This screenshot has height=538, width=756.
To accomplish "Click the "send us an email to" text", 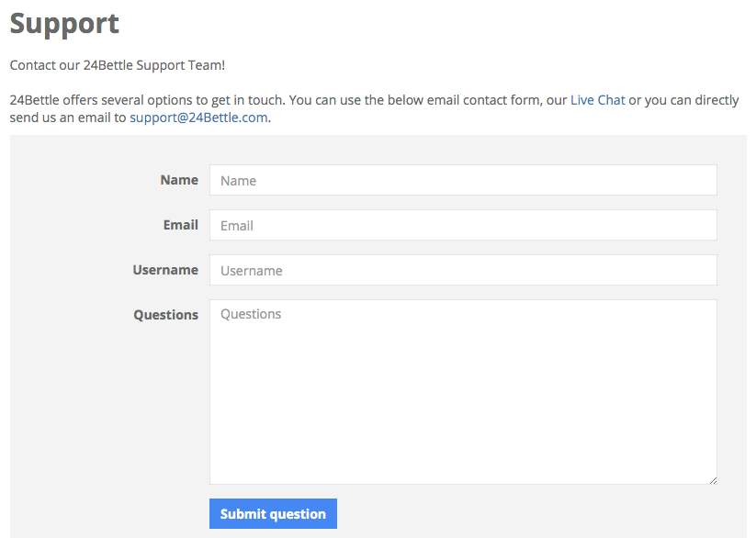I will click(x=68, y=118).
